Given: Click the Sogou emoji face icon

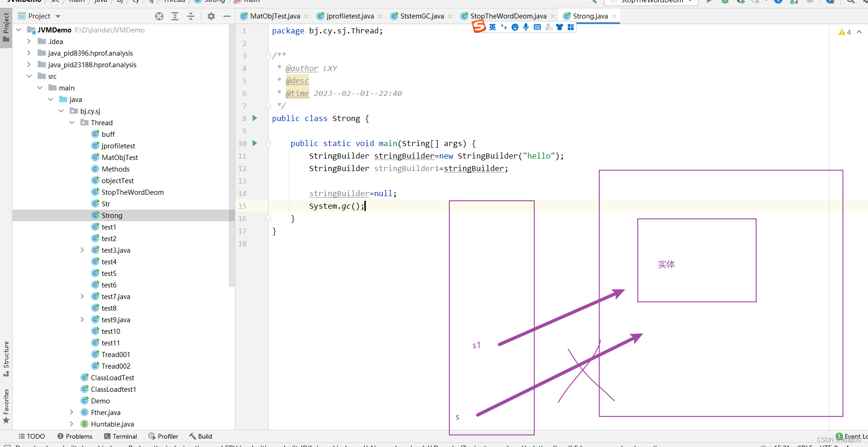Looking at the screenshot, I should (515, 27).
